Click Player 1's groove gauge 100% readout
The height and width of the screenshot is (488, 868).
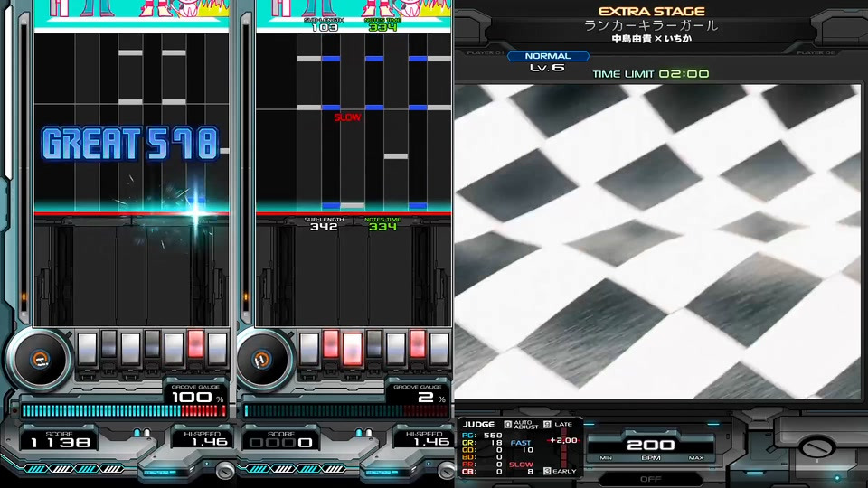[197, 398]
